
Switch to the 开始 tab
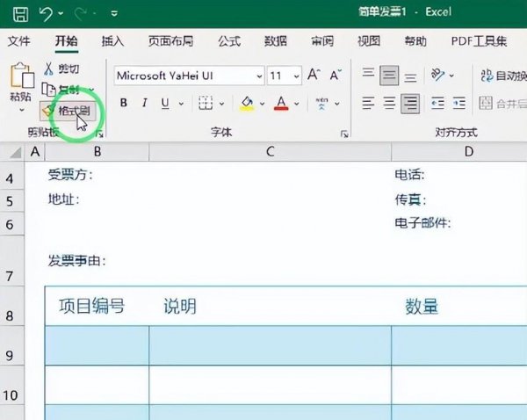pos(67,41)
